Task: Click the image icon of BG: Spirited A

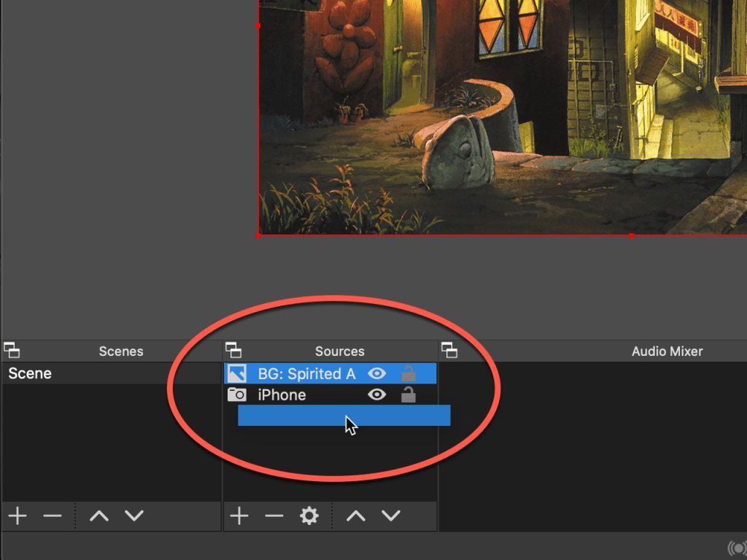Action: click(x=237, y=374)
